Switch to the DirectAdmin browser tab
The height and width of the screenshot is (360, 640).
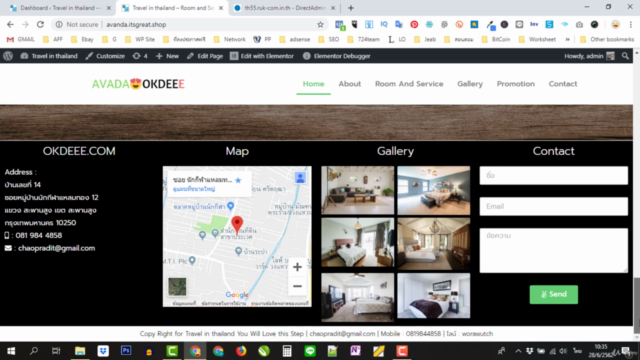(284, 8)
